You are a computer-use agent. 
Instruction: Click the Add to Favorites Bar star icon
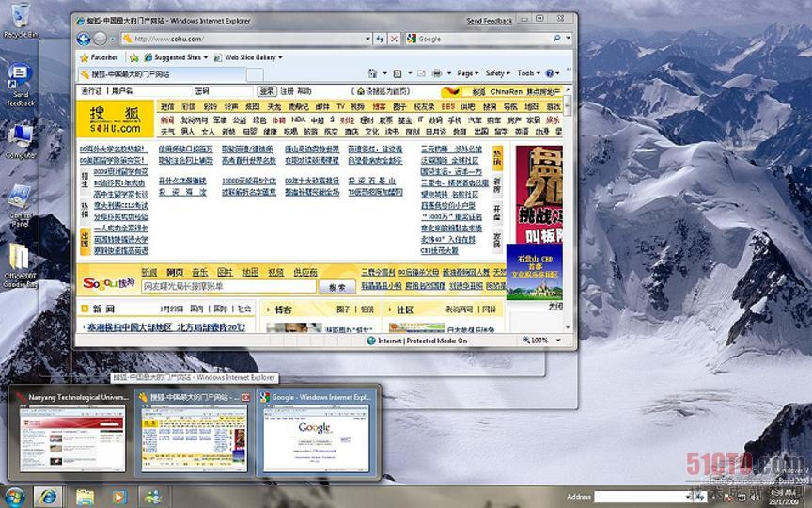click(x=133, y=57)
